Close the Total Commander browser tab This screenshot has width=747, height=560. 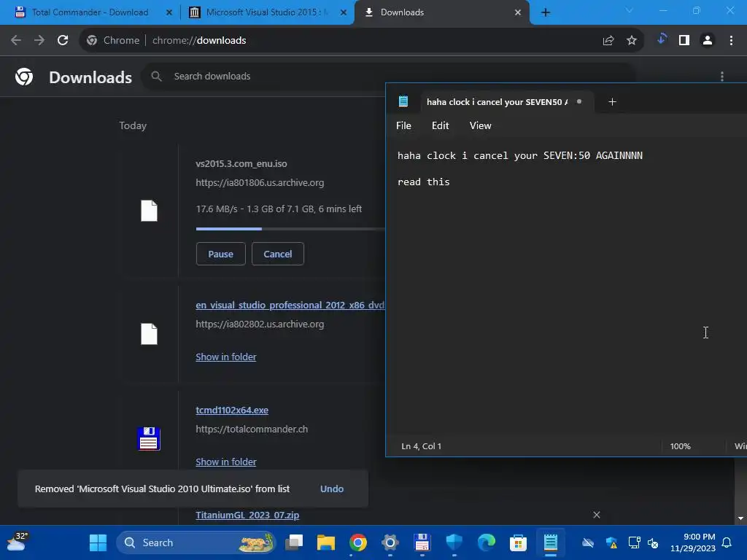(x=169, y=12)
